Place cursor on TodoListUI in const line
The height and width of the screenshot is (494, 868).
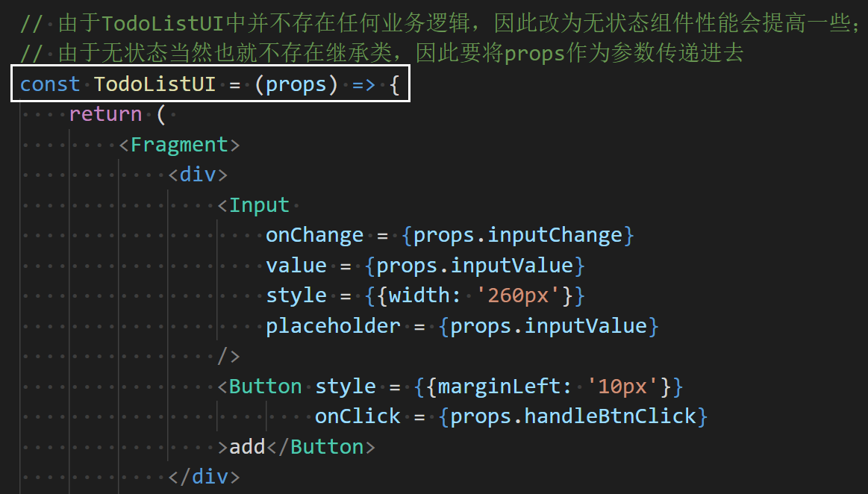[155, 84]
